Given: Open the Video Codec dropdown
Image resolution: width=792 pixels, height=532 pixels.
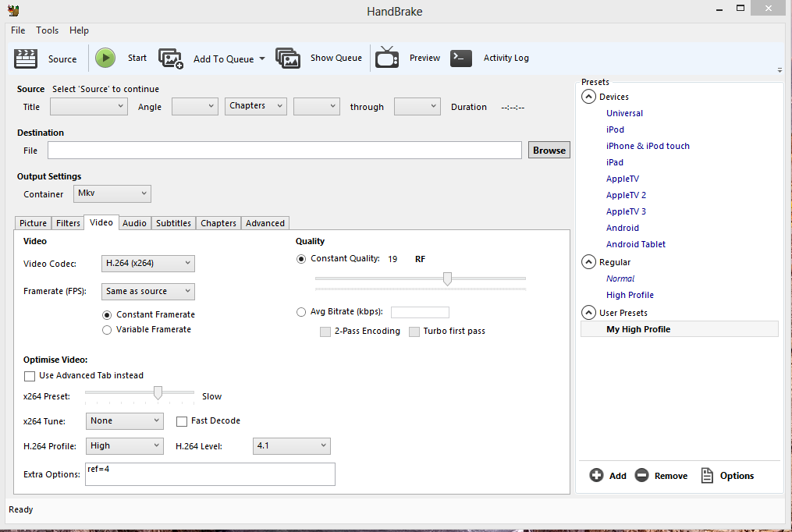Looking at the screenshot, I should pyautogui.click(x=147, y=264).
